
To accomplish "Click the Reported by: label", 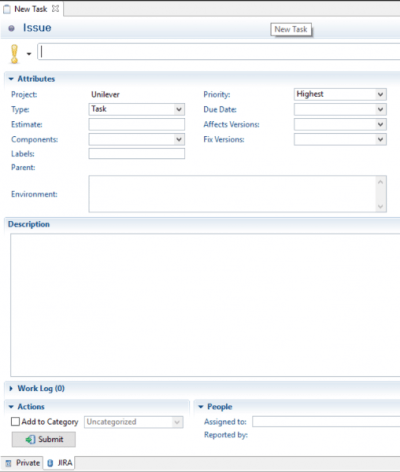I will [226, 435].
